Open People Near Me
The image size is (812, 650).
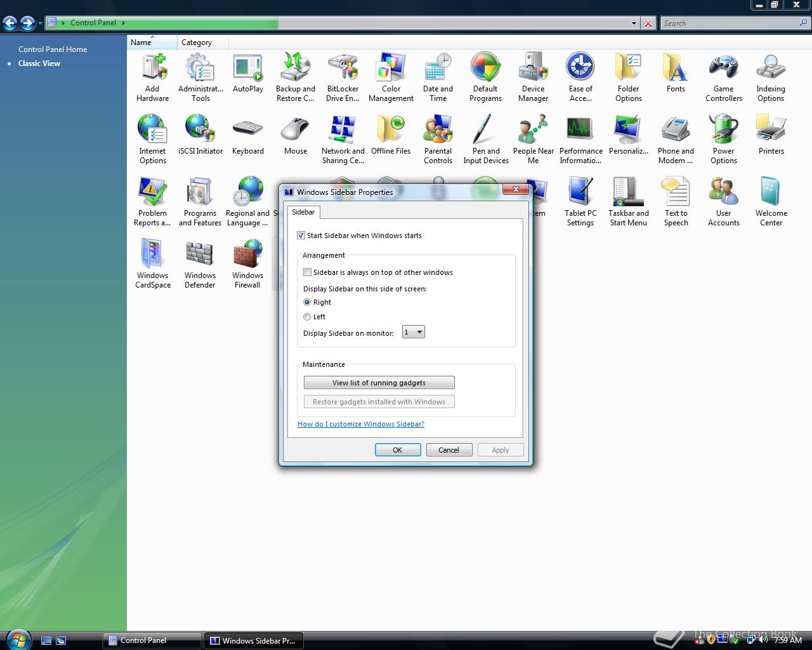(534, 140)
